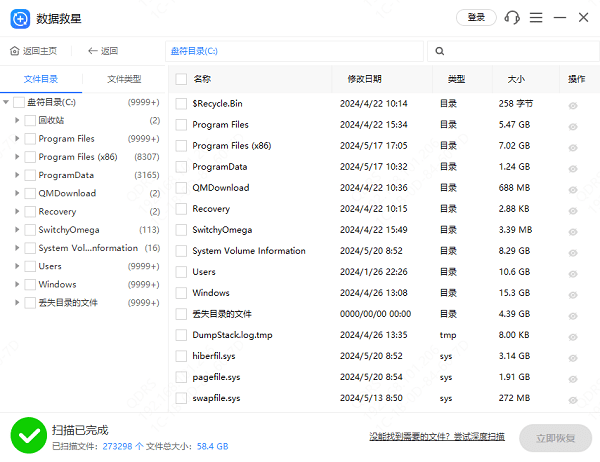Viewport: 600px width, 462px height.
Task: Switch to the 文件类型 tab
Action: (124, 79)
